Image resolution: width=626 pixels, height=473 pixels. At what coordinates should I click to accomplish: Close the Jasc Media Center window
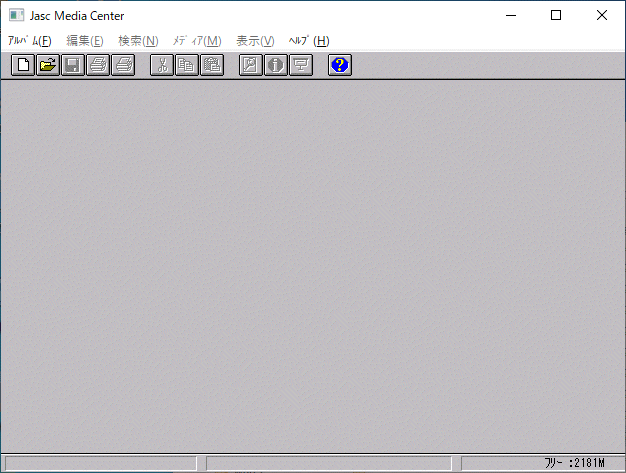[602, 16]
